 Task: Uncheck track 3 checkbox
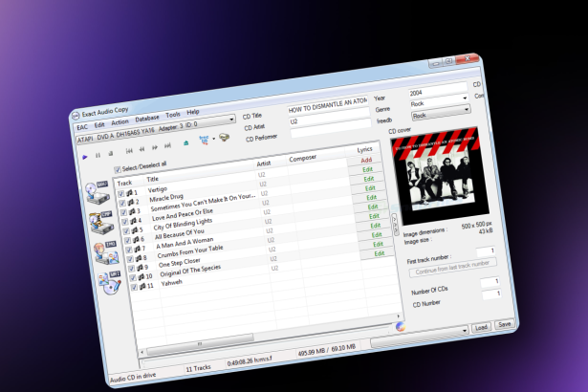coord(123,212)
